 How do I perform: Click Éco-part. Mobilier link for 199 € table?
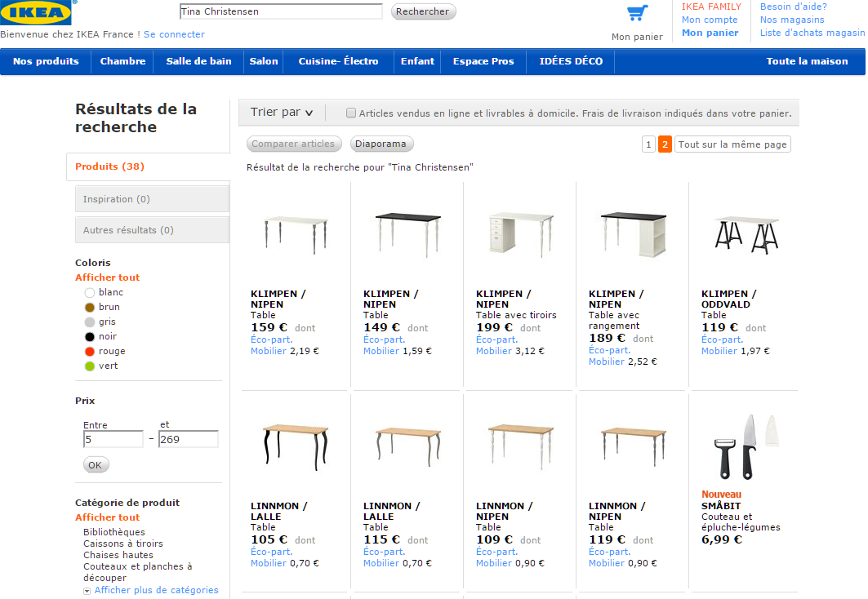(x=497, y=345)
